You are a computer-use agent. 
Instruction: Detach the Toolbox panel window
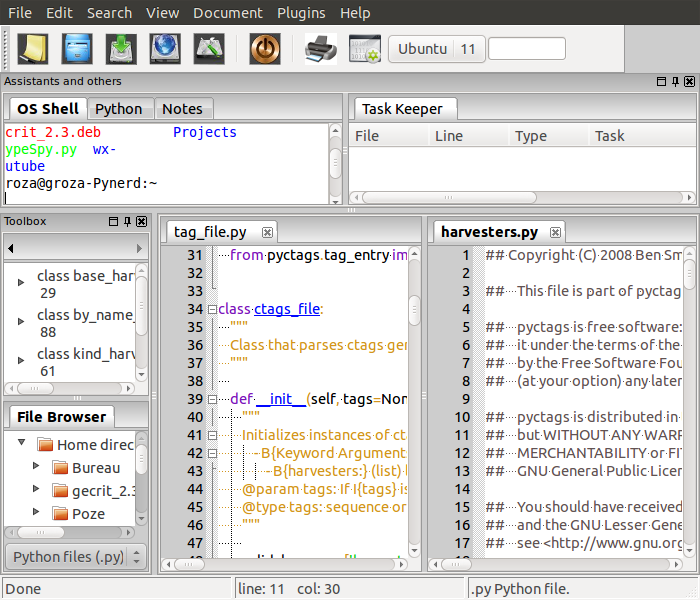point(113,221)
